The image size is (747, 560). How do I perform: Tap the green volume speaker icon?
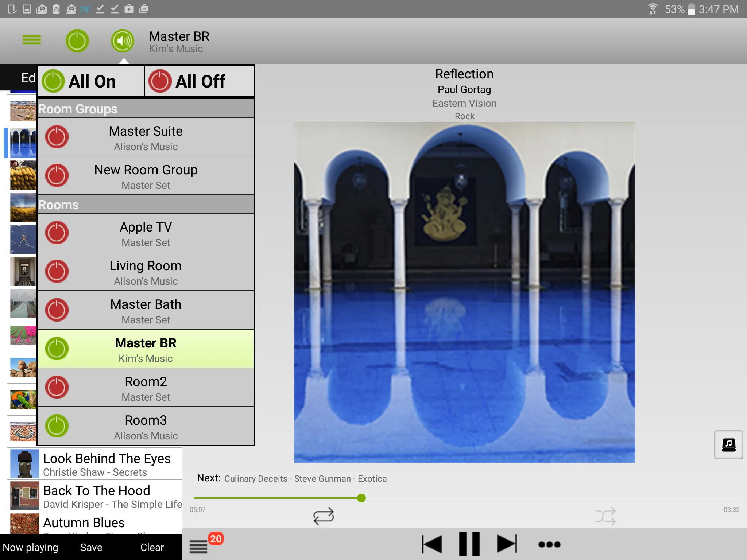point(123,41)
